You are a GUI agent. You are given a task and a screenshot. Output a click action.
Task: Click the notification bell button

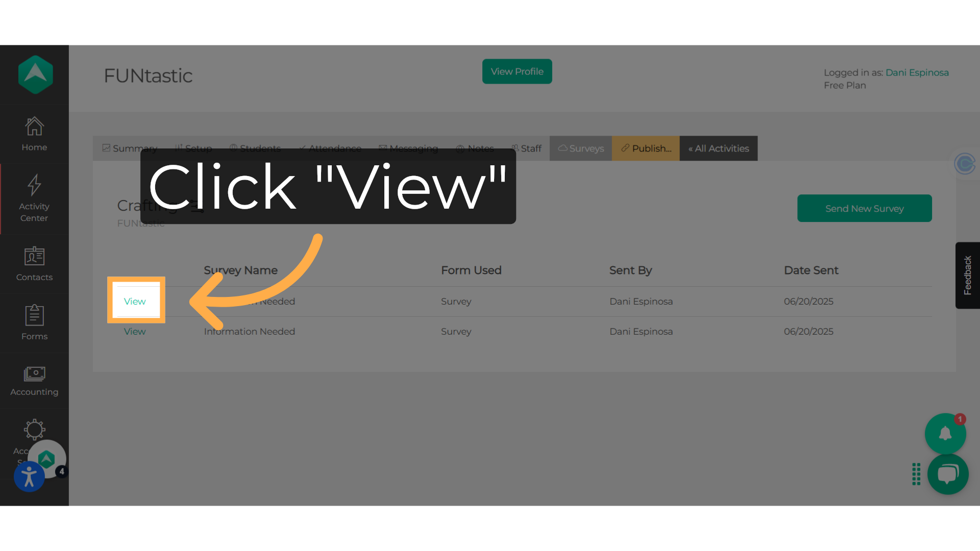pyautogui.click(x=945, y=434)
